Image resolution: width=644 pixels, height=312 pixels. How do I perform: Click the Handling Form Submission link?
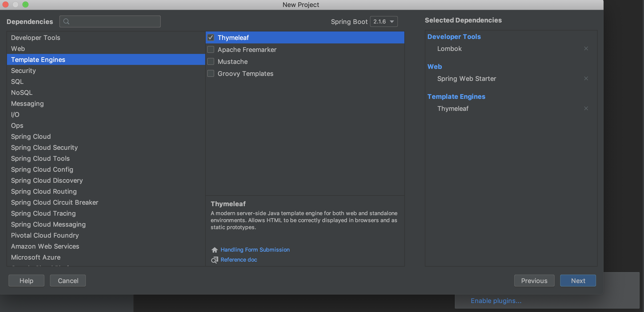pos(255,249)
